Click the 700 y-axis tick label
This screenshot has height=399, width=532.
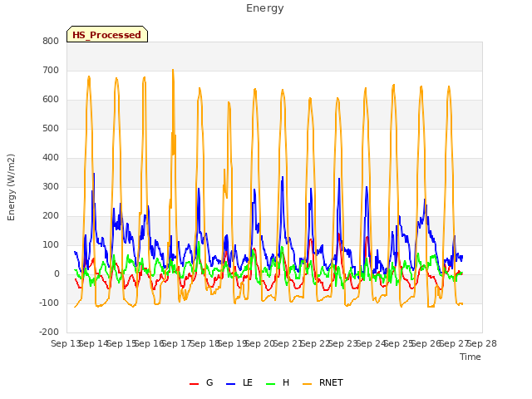tap(51, 70)
